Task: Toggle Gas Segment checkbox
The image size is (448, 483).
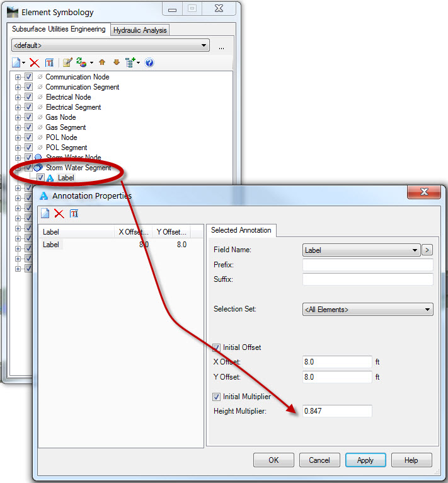Action: pyautogui.click(x=28, y=127)
